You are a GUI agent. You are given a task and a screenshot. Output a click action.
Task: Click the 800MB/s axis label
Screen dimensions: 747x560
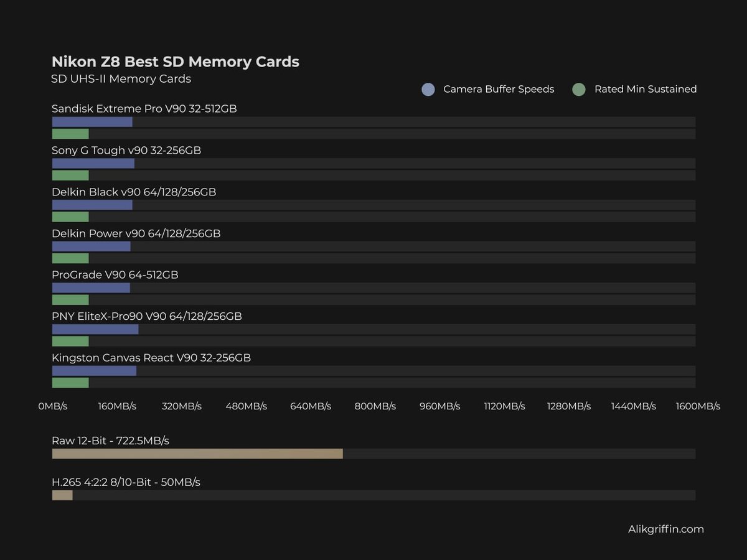[x=375, y=406]
